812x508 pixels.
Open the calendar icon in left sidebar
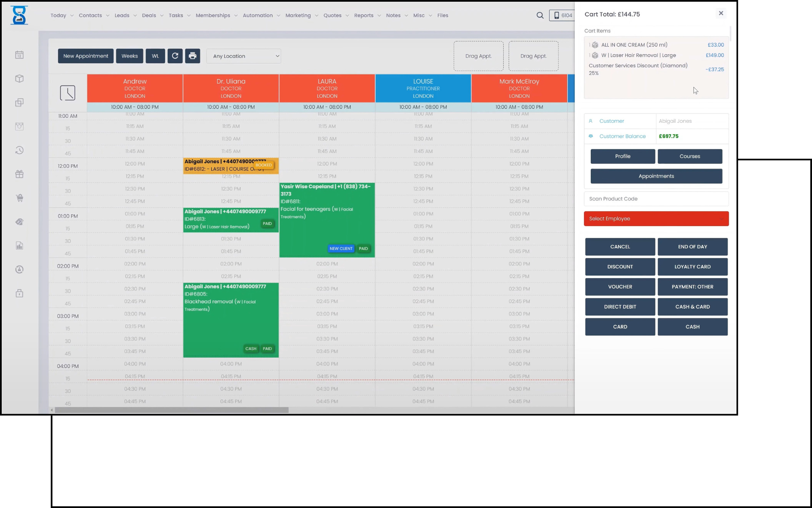click(x=19, y=55)
